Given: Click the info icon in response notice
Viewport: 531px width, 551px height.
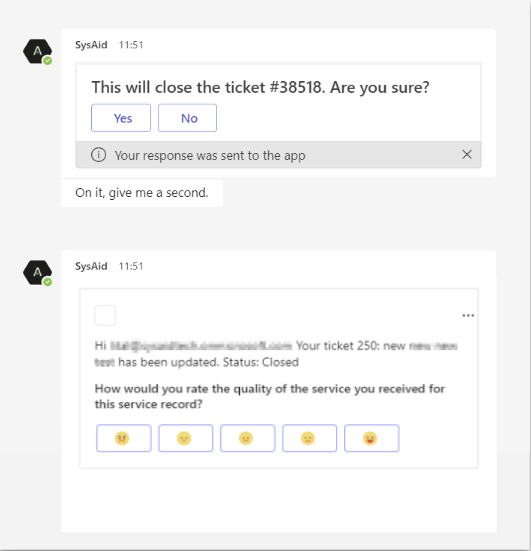Looking at the screenshot, I should pos(98,155).
